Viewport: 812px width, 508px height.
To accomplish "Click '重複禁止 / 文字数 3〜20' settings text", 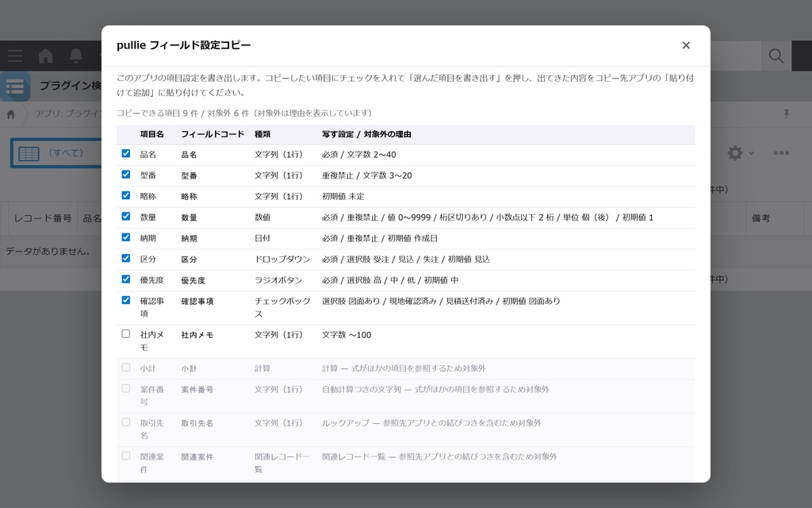I will pyautogui.click(x=367, y=175).
